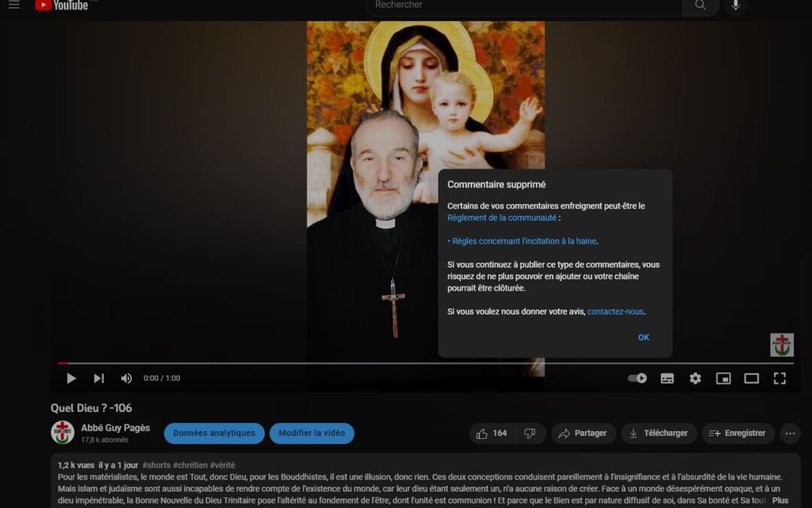The height and width of the screenshot is (508, 812).
Task: Save the video with Enregistrer
Action: click(x=738, y=433)
